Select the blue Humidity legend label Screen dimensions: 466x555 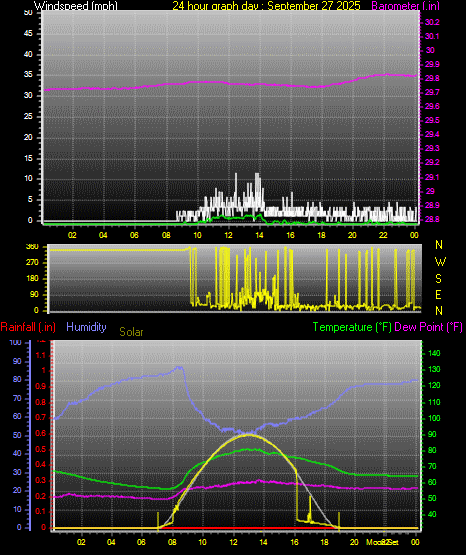pos(86,327)
